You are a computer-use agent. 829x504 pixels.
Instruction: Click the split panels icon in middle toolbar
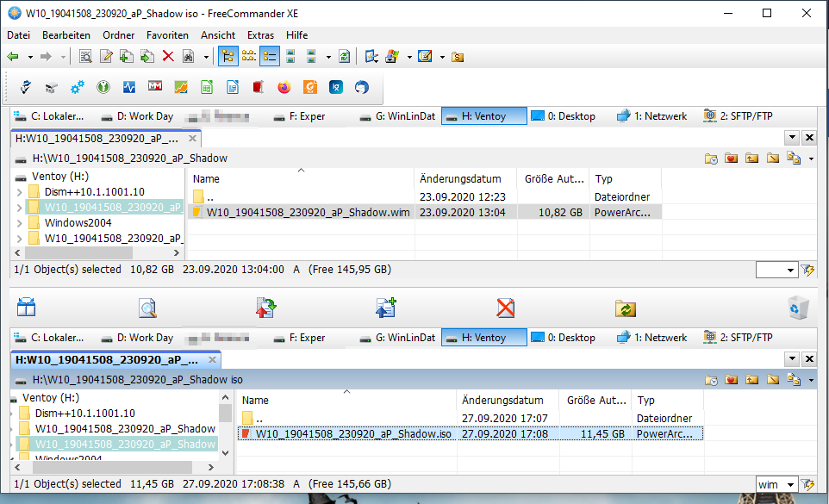pyautogui.click(x=26, y=308)
